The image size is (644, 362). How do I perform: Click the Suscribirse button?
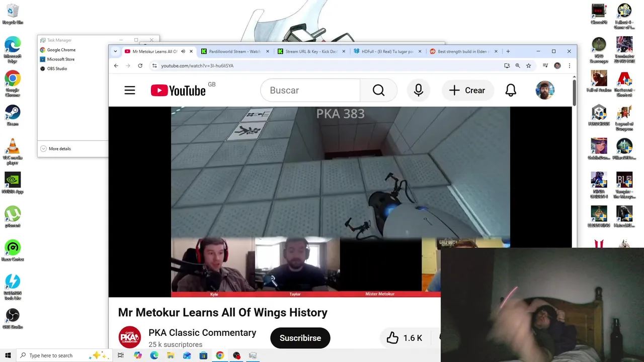pyautogui.click(x=300, y=338)
